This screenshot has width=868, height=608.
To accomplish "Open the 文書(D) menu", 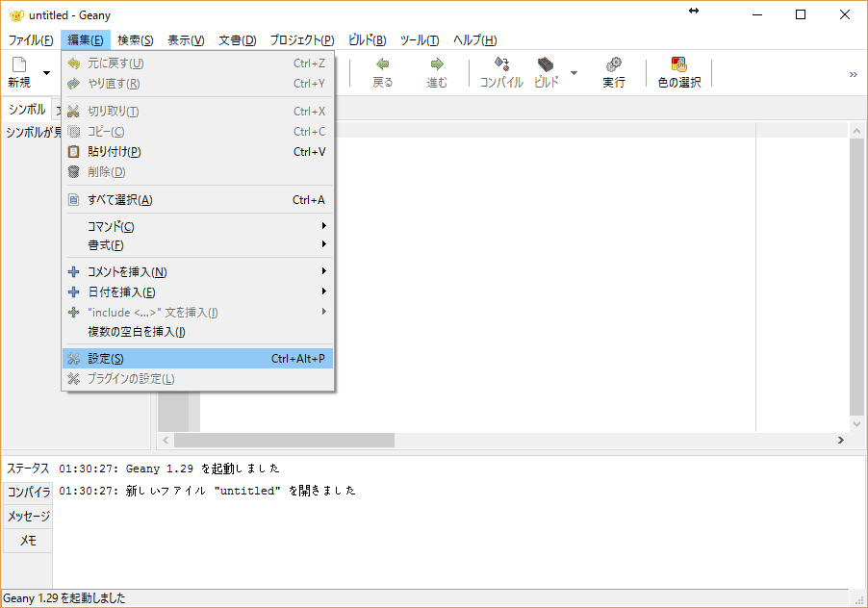I will coord(238,39).
